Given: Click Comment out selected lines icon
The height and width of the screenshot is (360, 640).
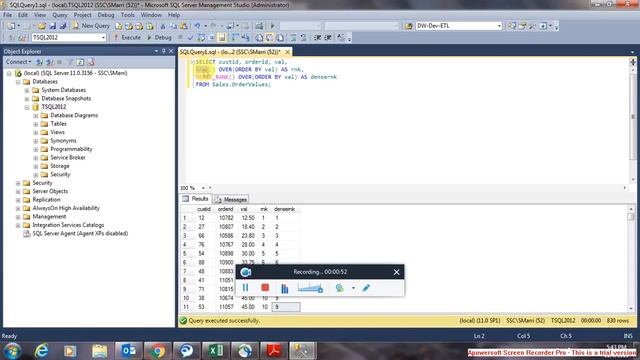Looking at the screenshot, I should (293, 38).
